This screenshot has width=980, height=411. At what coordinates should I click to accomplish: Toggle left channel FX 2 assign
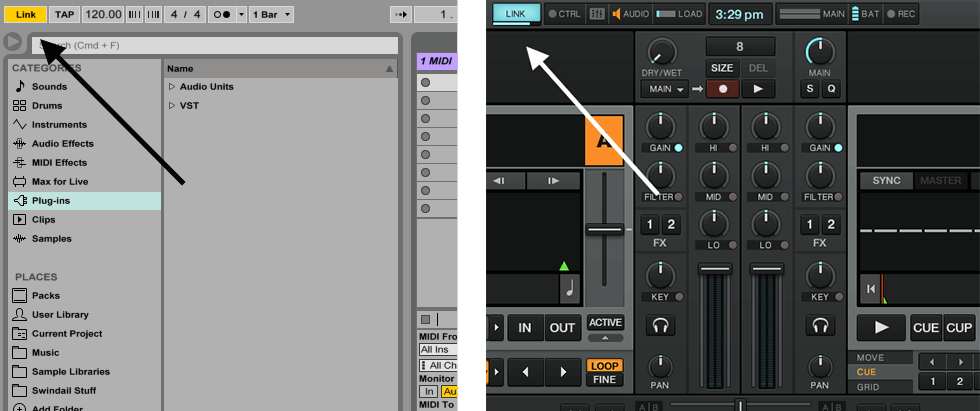point(671,225)
